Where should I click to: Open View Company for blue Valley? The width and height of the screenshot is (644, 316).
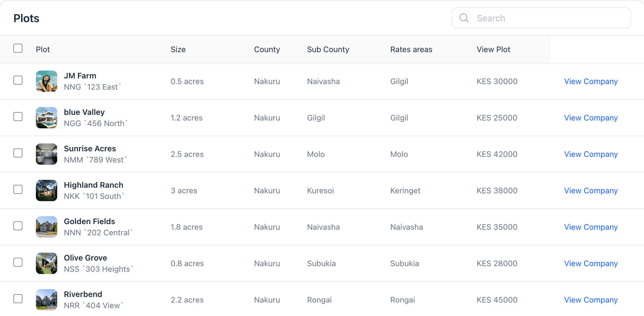tap(591, 118)
